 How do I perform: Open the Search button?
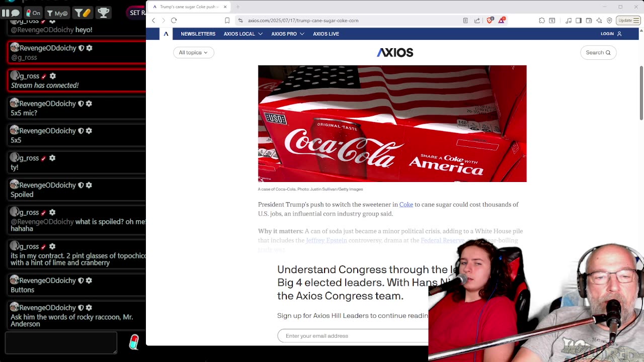click(598, 52)
